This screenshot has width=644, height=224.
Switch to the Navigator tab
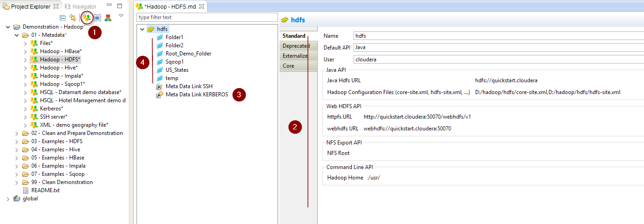click(x=81, y=6)
